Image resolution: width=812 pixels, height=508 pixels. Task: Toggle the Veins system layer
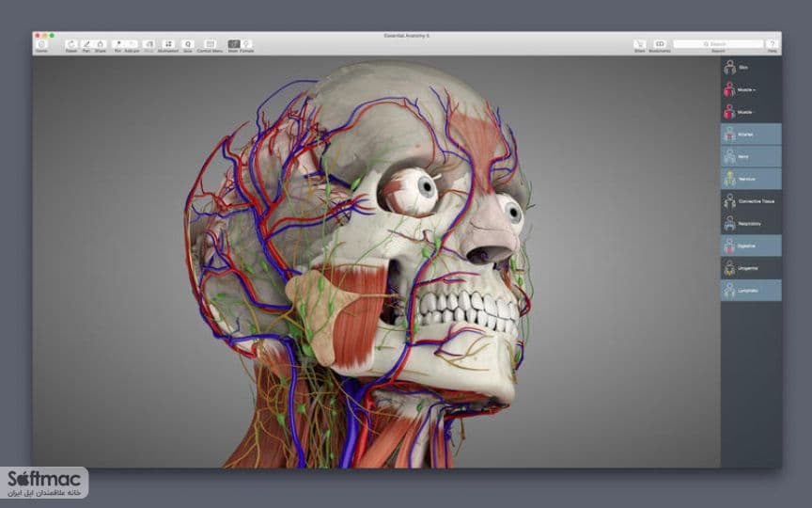[751, 156]
